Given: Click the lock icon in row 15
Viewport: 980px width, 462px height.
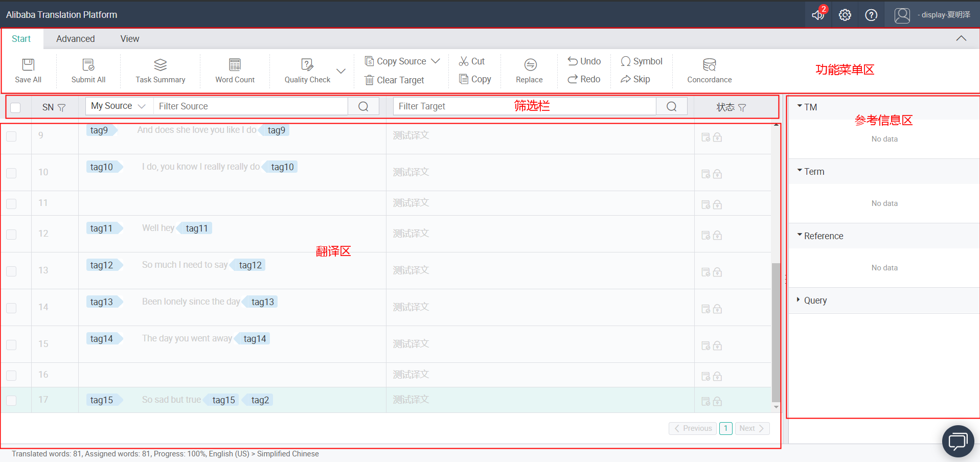Looking at the screenshot, I should pyautogui.click(x=718, y=345).
